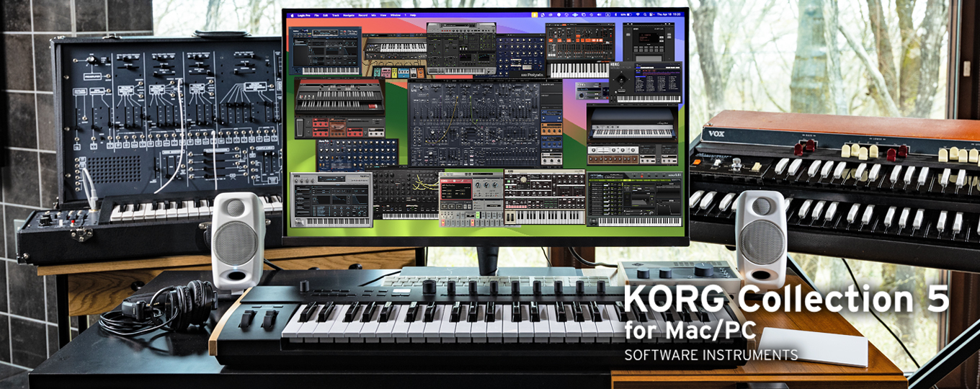Open the Apple menu on the monitor
This screenshot has height=389, width=980.
[292, 15]
